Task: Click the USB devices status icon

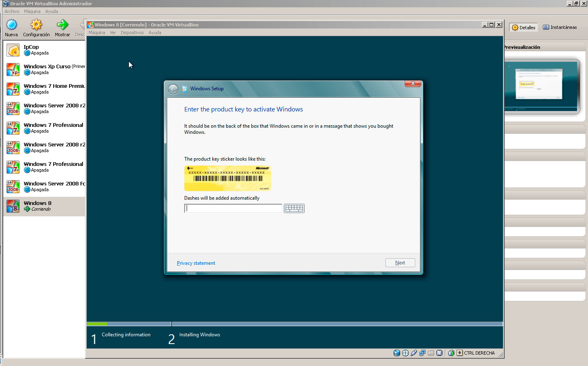Action: pyautogui.click(x=414, y=353)
